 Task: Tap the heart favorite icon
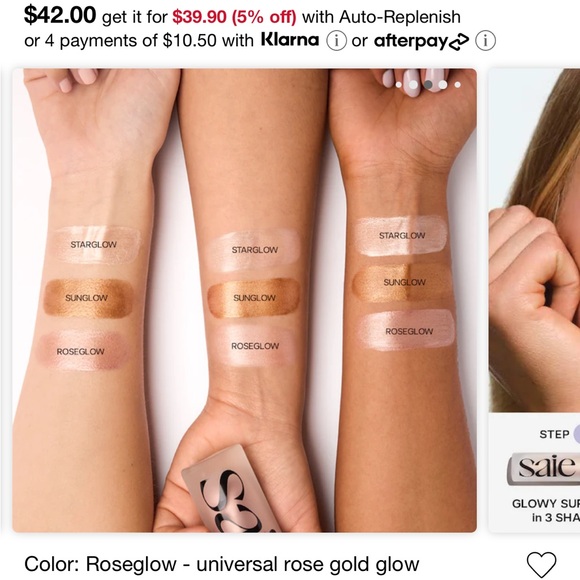coord(541,564)
